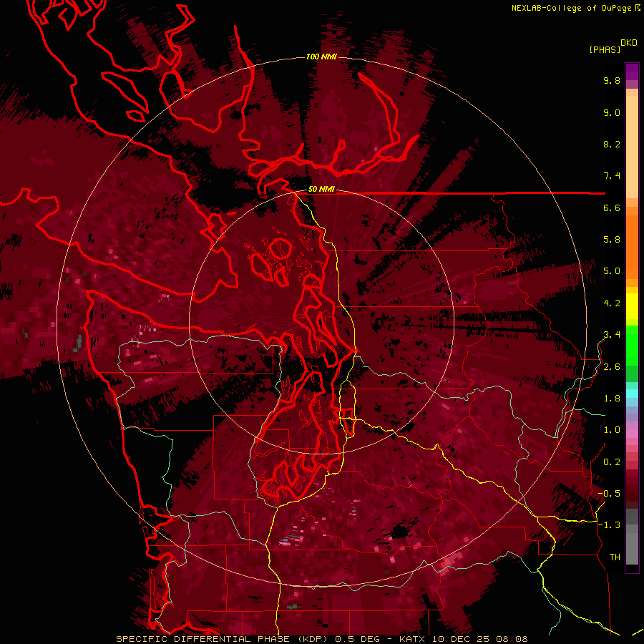Click the 08:08 timestamp

tap(512, 639)
